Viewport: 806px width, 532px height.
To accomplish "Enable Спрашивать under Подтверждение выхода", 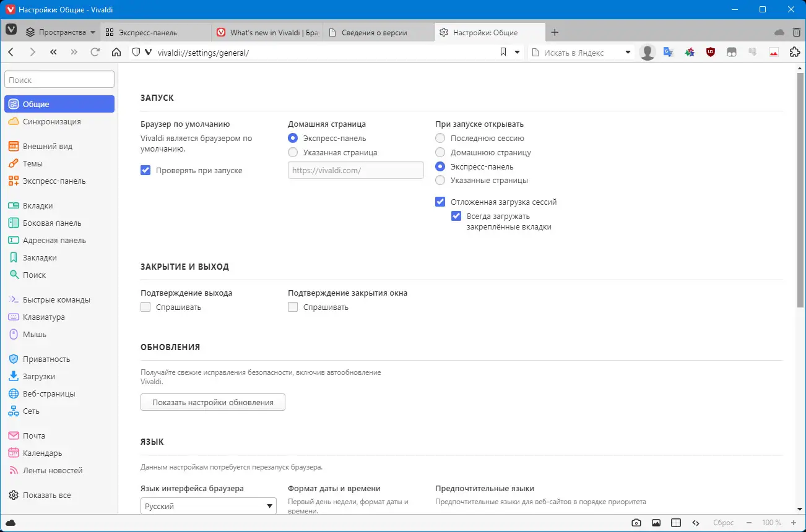I will (x=145, y=306).
